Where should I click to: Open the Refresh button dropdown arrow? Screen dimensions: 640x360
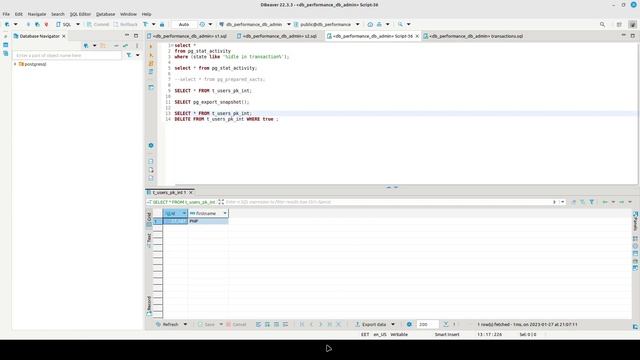click(x=185, y=324)
